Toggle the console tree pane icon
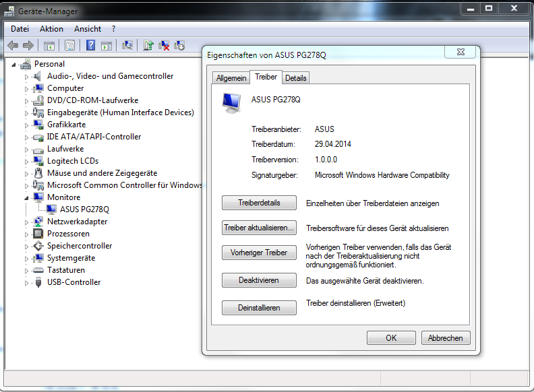Screen dimensions: 534x392 click(x=49, y=45)
